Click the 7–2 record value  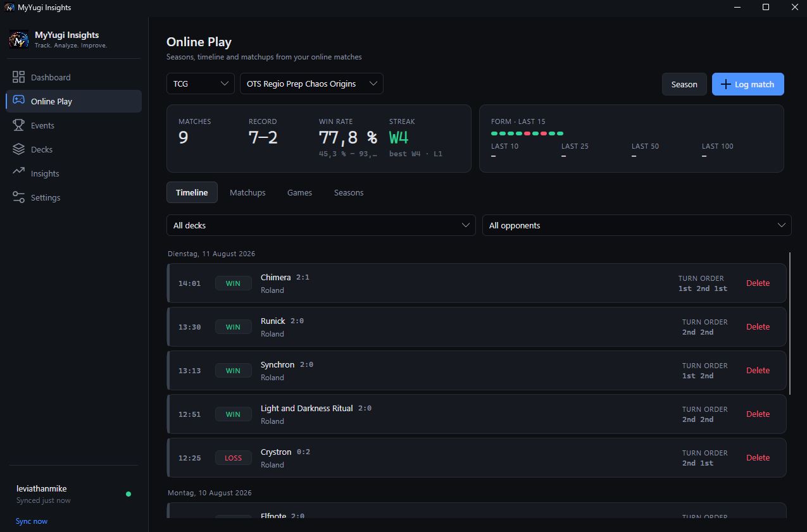[263, 137]
